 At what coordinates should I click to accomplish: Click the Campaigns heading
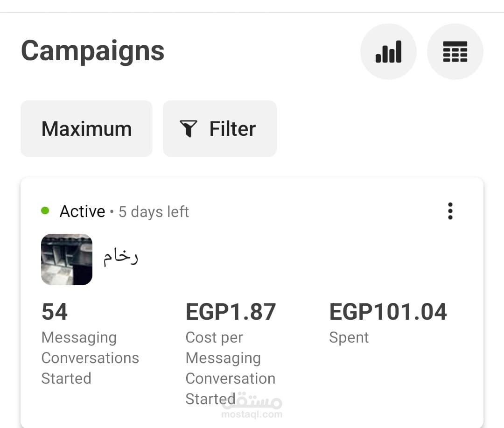[x=92, y=51]
